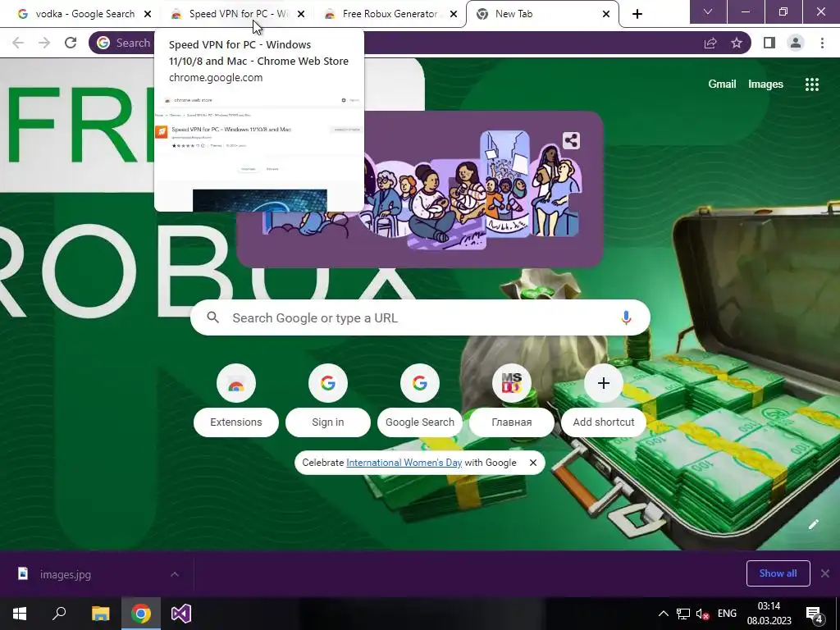Open File Explorer from taskbar
This screenshot has height=630, width=840.
click(100, 614)
